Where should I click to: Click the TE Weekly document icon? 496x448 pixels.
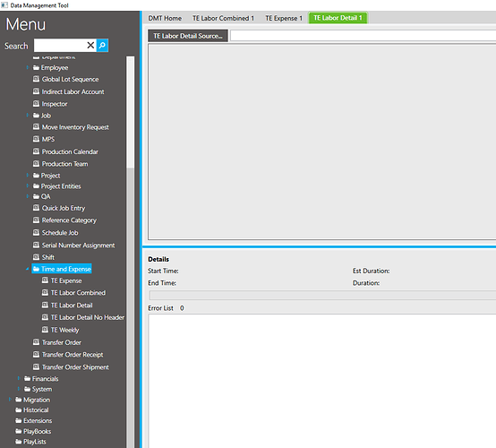[46, 330]
